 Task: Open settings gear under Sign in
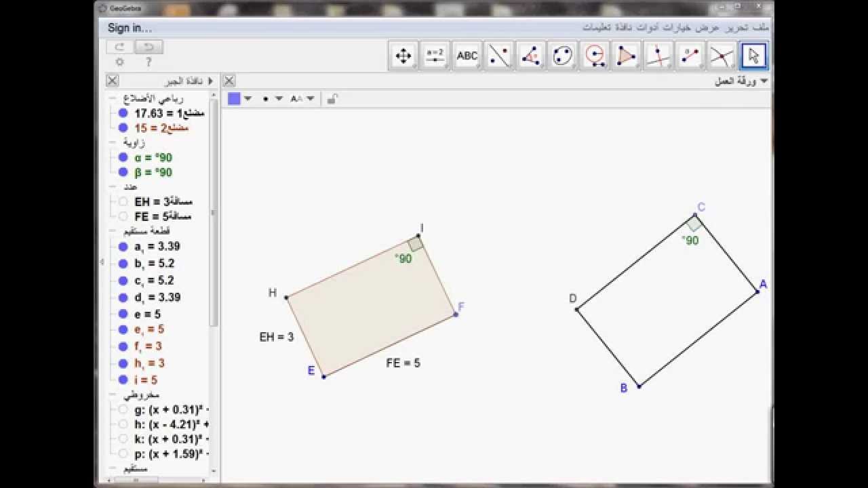(119, 62)
